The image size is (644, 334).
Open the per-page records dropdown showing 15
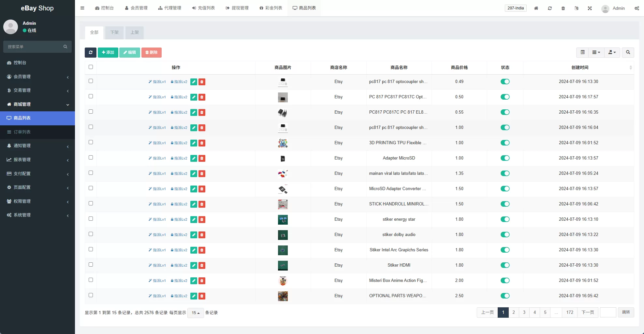click(196, 313)
